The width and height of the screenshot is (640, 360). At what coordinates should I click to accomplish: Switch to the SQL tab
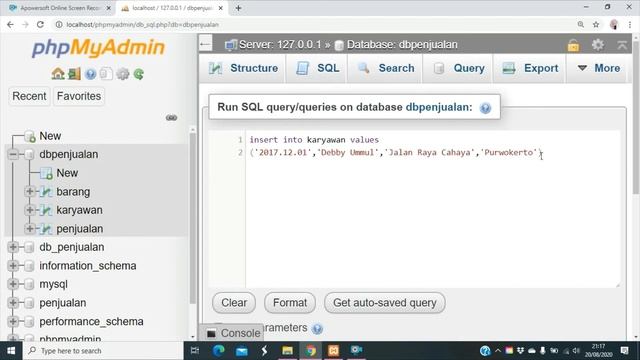tap(317, 68)
